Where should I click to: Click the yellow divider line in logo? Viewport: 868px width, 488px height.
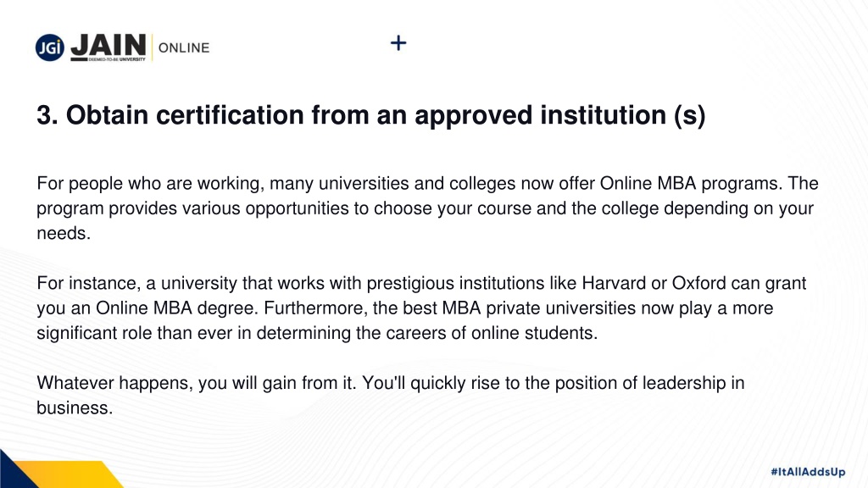(153, 47)
